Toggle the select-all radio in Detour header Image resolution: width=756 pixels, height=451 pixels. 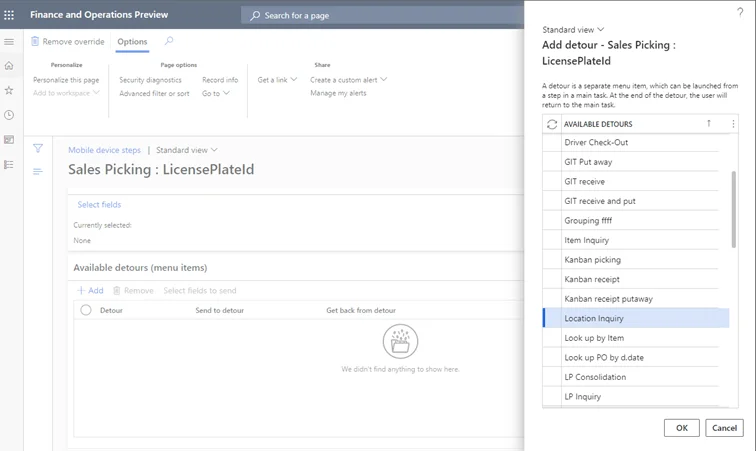click(x=86, y=310)
